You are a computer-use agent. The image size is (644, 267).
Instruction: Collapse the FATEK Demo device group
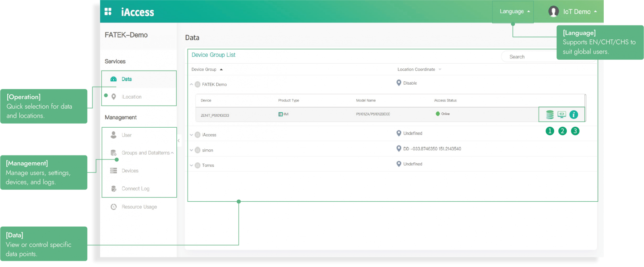(x=192, y=85)
